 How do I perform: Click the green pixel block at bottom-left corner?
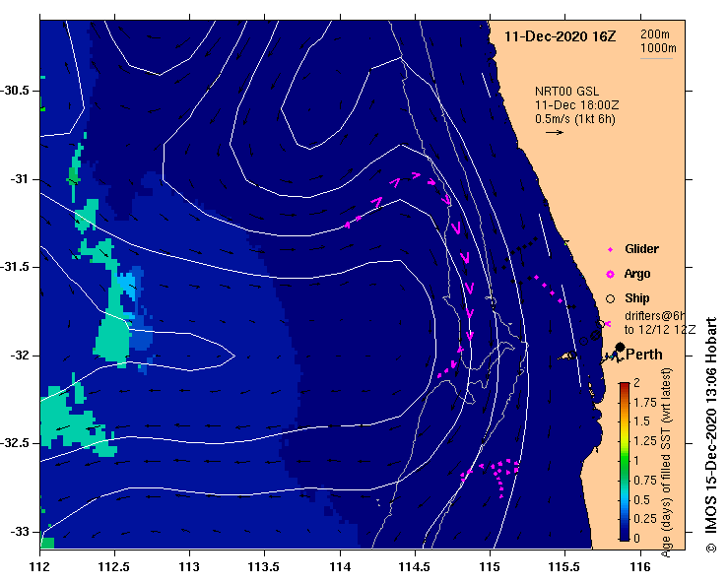pyautogui.click(x=47, y=543)
